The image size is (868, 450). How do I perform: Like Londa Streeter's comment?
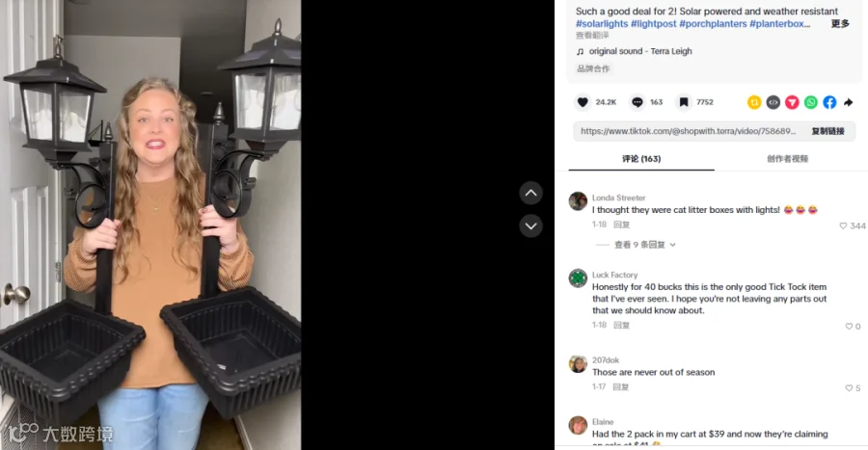[843, 225]
